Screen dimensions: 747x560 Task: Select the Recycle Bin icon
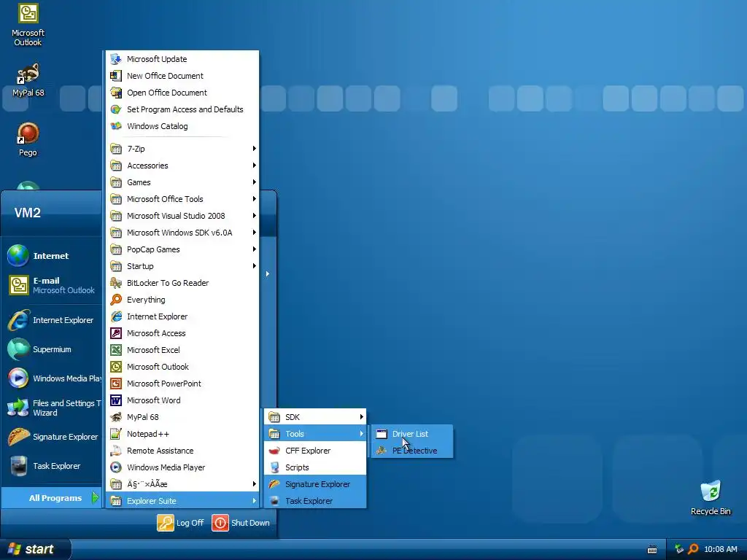[x=711, y=497]
